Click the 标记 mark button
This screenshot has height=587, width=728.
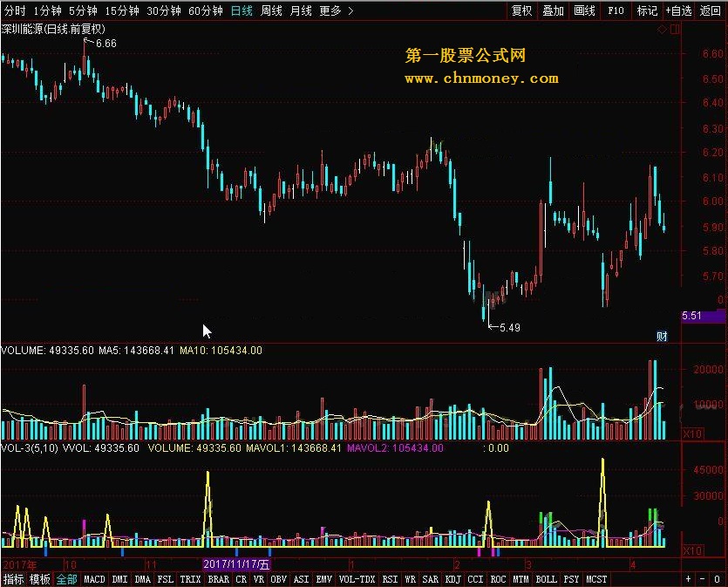[x=647, y=10]
